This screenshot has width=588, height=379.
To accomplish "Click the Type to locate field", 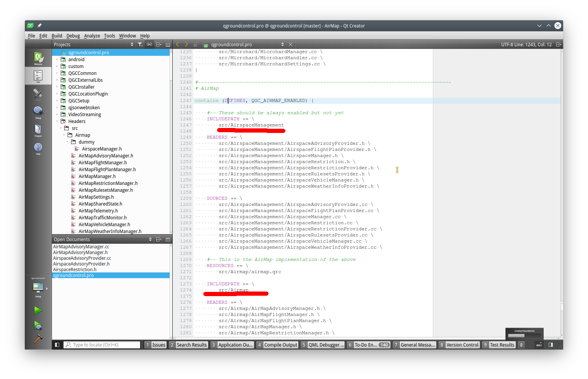I will click(102, 345).
